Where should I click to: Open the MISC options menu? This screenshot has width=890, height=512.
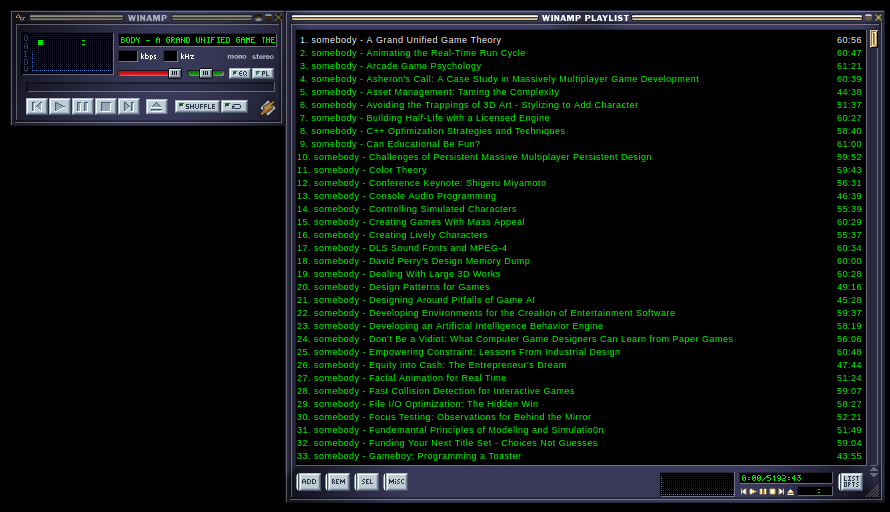(x=396, y=482)
